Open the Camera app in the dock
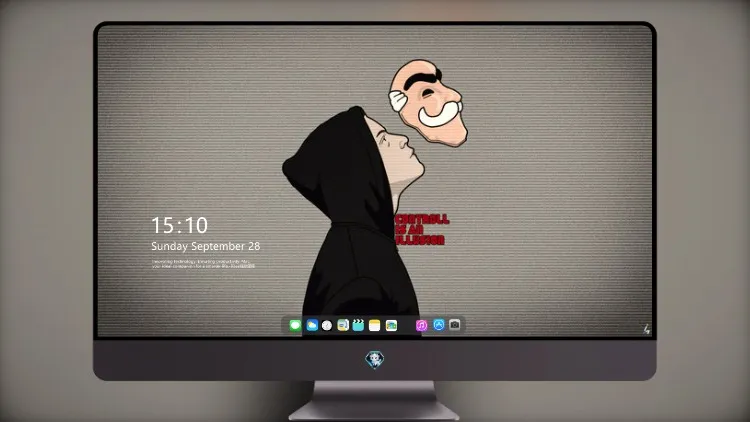Screen dimensions: 750x422 [x=455, y=325]
